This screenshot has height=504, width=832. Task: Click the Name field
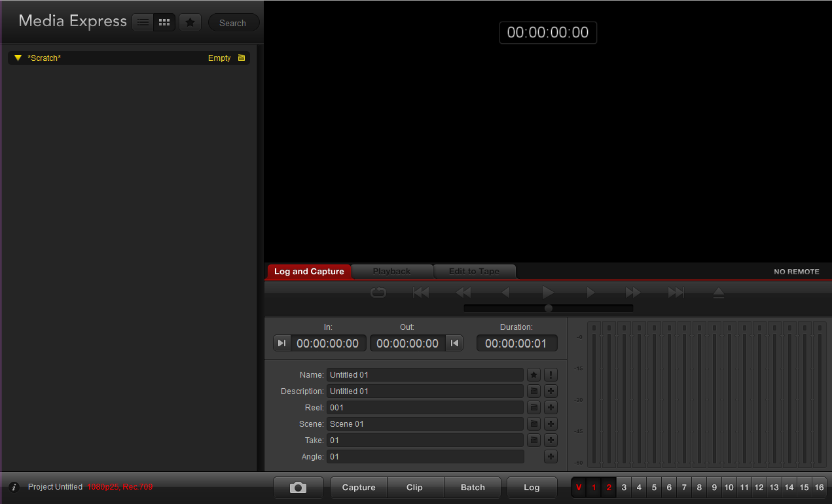[x=425, y=375]
